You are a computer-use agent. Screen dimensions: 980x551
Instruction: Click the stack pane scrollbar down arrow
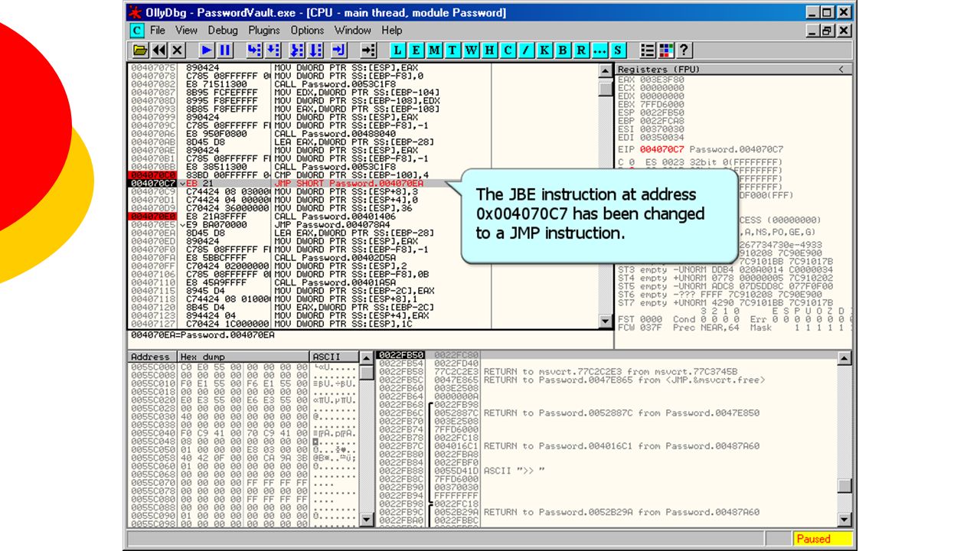844,520
